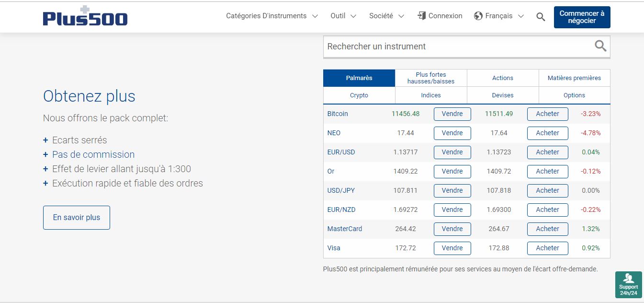
Task: Click the Obtenez plus heading
Action: tap(89, 96)
